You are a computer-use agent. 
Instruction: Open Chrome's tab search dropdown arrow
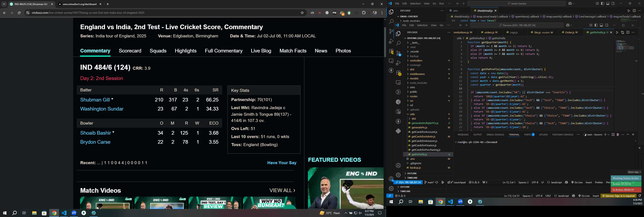(x=4, y=4)
